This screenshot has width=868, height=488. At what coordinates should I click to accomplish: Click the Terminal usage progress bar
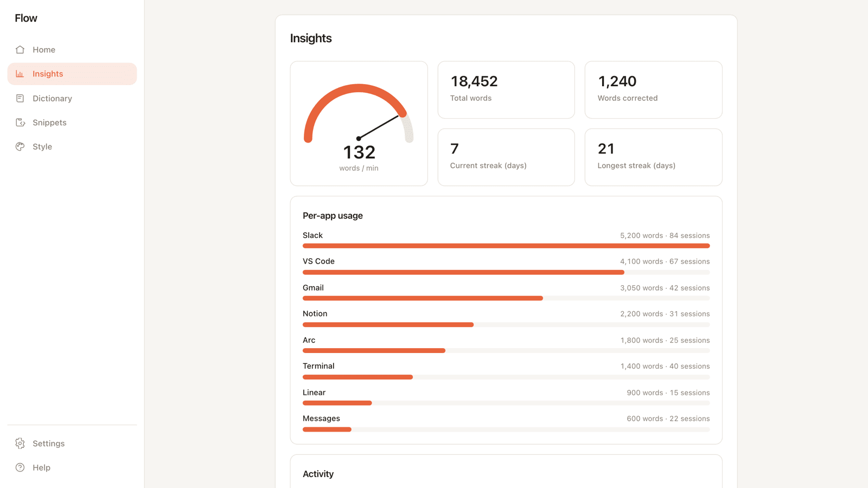pos(506,377)
